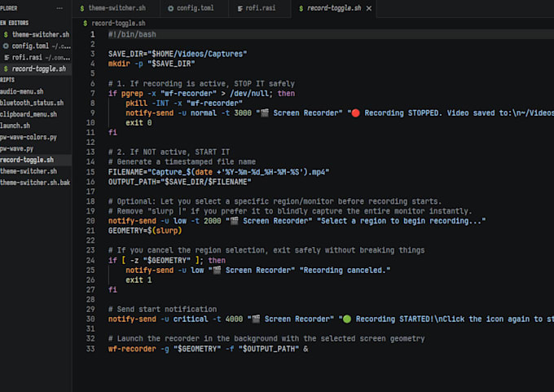
Task: Click the red circle emoji on line 9
Action: (x=355, y=113)
